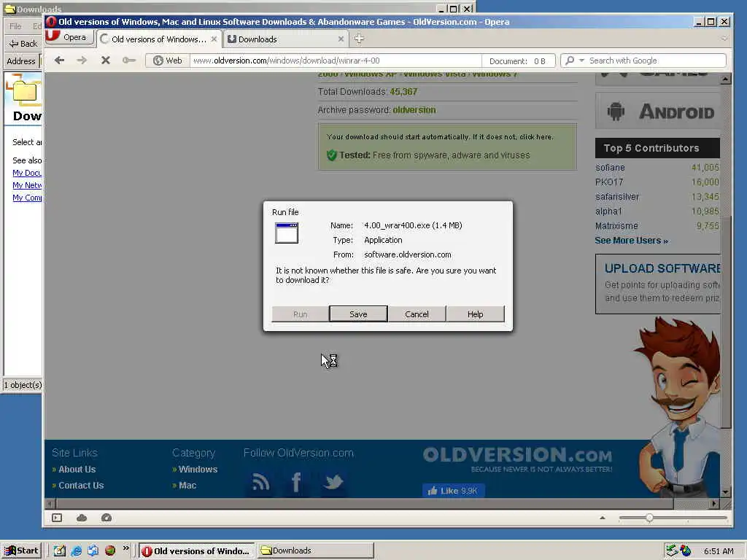Viewport: 747px width, 560px height.
Task: Click contributor safarisilver
Action: pos(617,197)
